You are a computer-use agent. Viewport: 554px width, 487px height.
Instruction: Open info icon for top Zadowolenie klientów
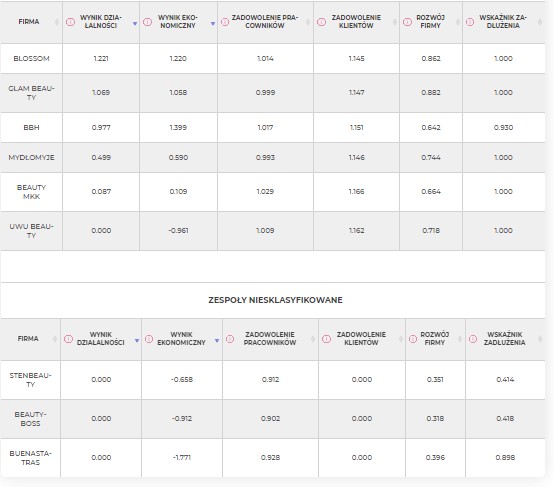(x=321, y=22)
